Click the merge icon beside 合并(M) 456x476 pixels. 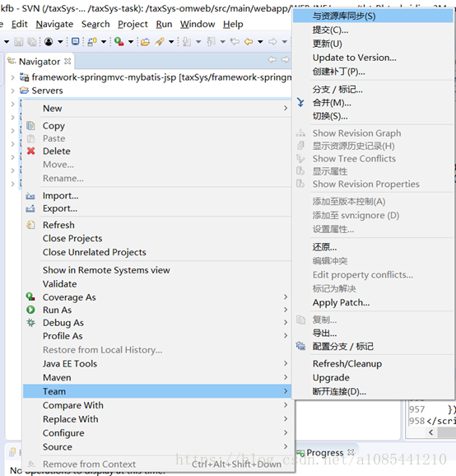(x=300, y=103)
